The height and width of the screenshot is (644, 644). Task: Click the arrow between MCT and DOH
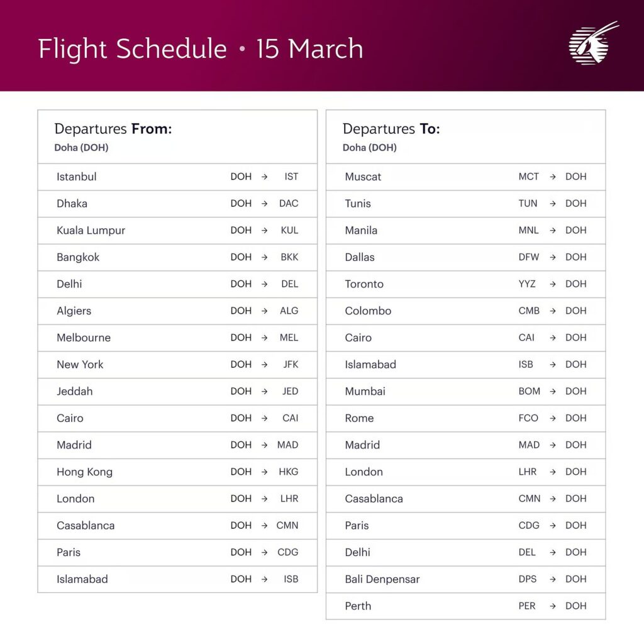[553, 177]
